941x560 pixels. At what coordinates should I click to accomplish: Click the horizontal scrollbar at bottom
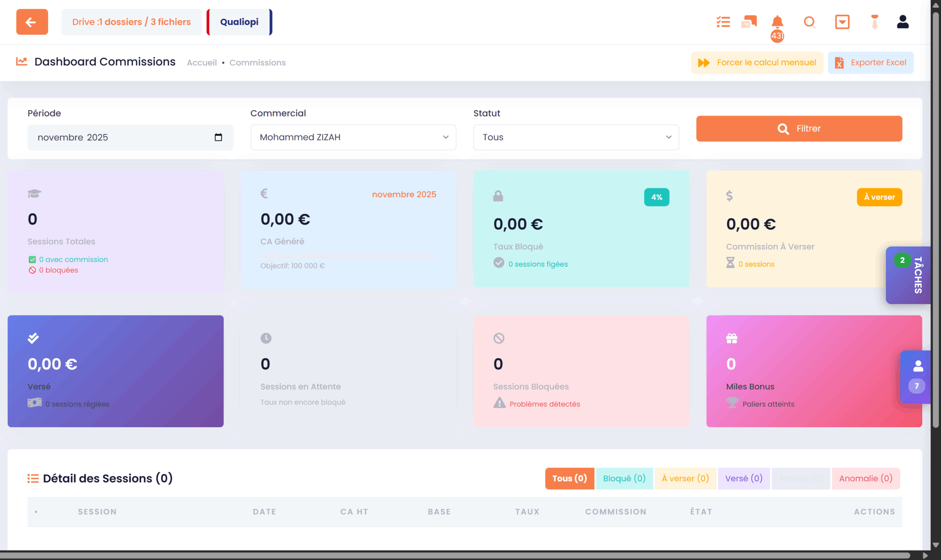(455, 556)
